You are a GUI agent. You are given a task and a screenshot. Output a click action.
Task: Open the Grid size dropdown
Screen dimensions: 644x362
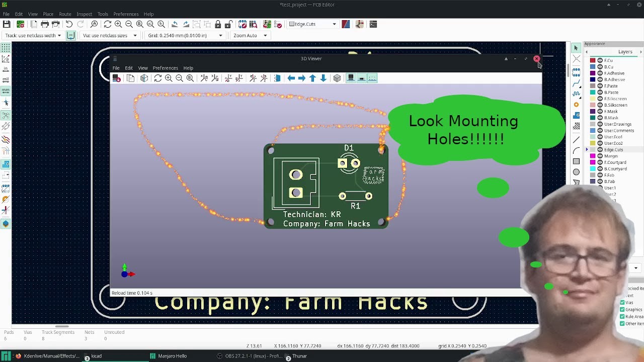pyautogui.click(x=185, y=35)
